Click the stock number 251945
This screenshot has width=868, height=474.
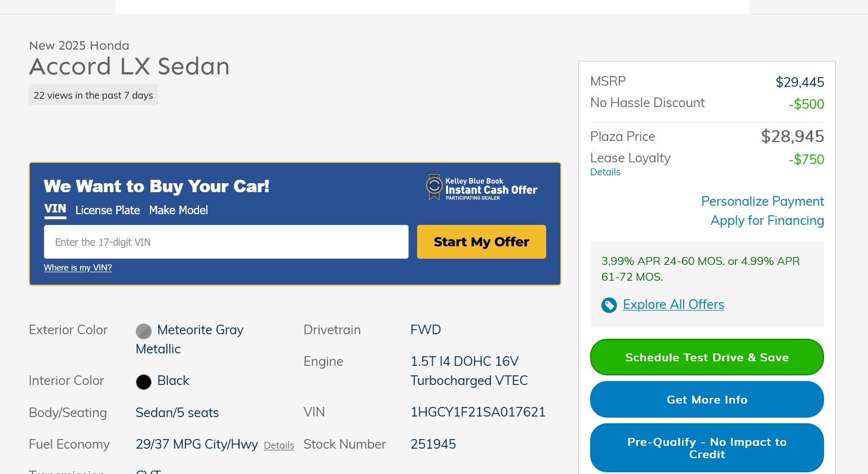(433, 444)
